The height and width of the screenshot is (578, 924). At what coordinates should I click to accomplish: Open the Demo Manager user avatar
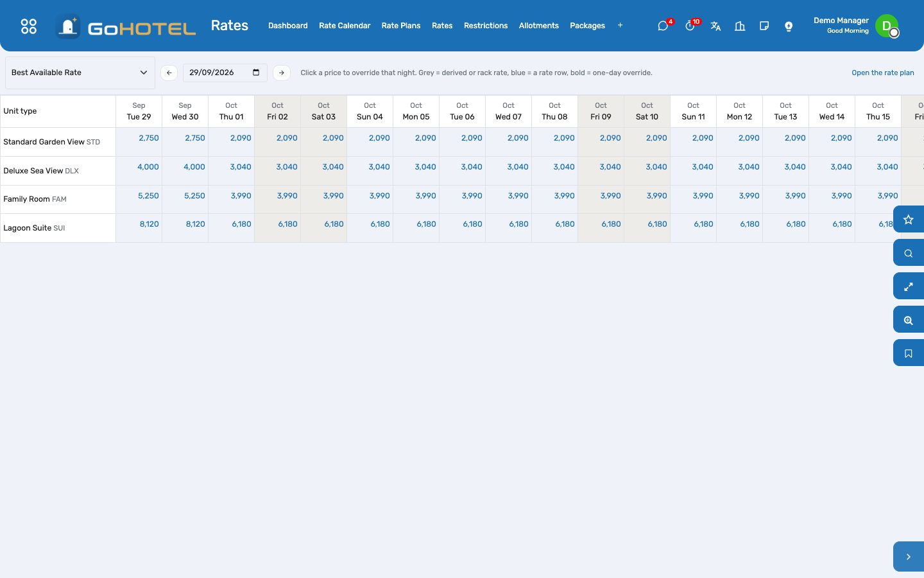(x=887, y=26)
